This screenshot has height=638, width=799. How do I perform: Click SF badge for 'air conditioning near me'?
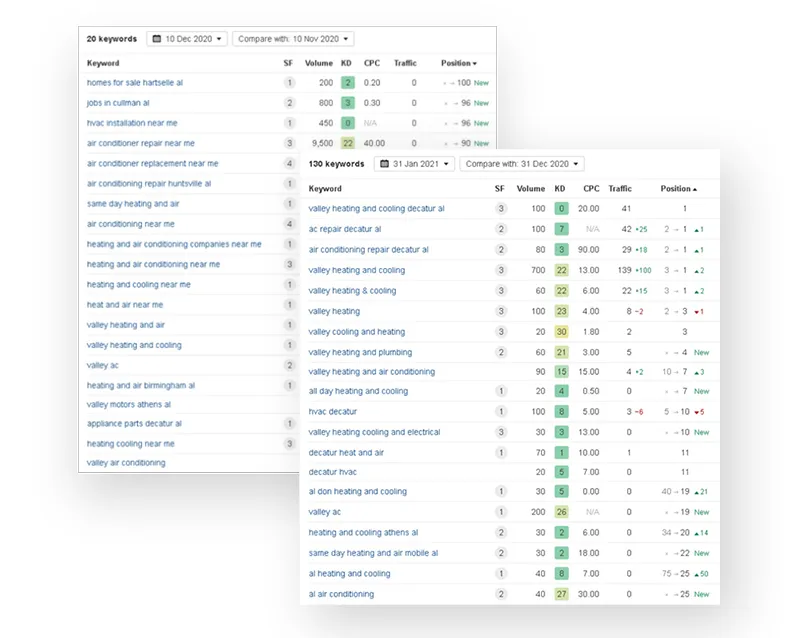tap(289, 224)
